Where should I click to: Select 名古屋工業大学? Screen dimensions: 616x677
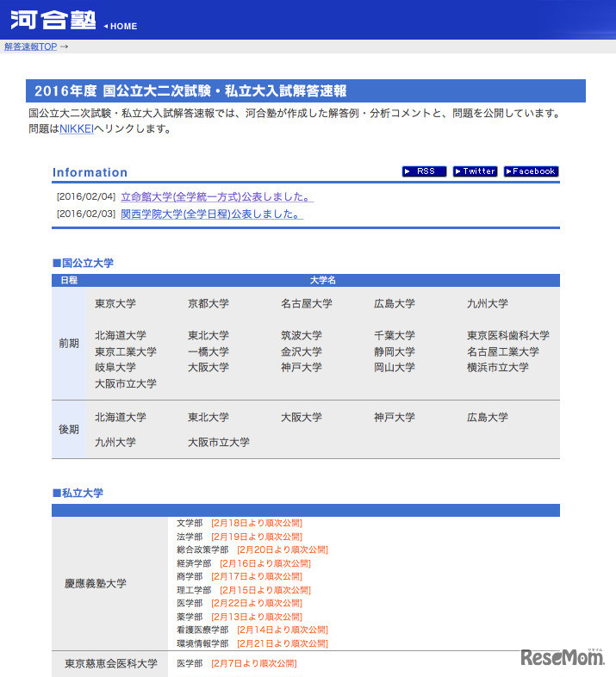(503, 351)
